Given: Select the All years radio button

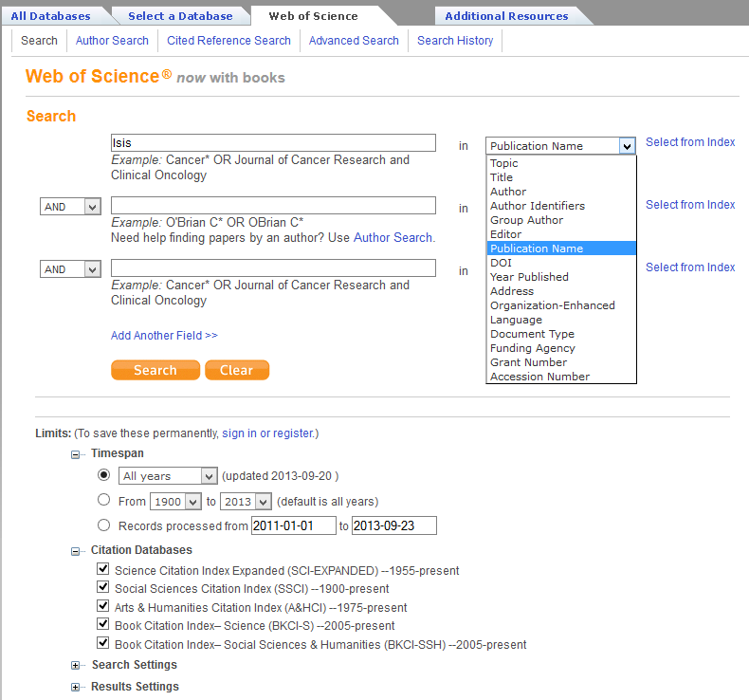Looking at the screenshot, I should [103, 475].
